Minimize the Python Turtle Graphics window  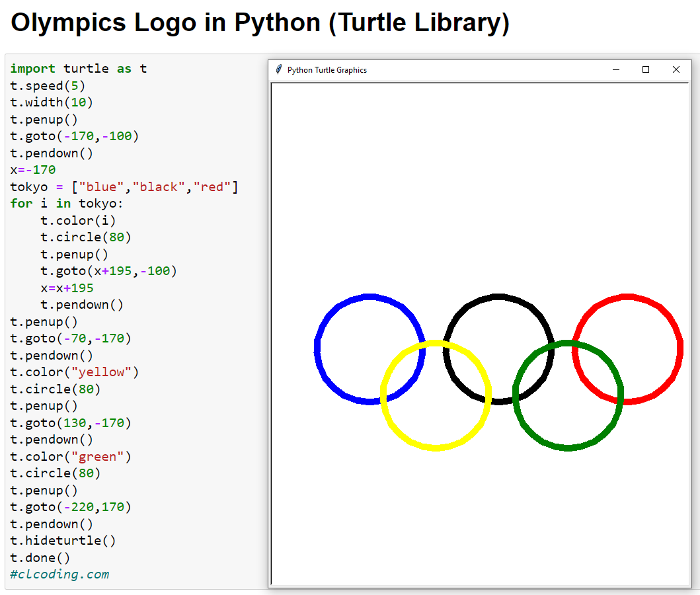(x=616, y=69)
